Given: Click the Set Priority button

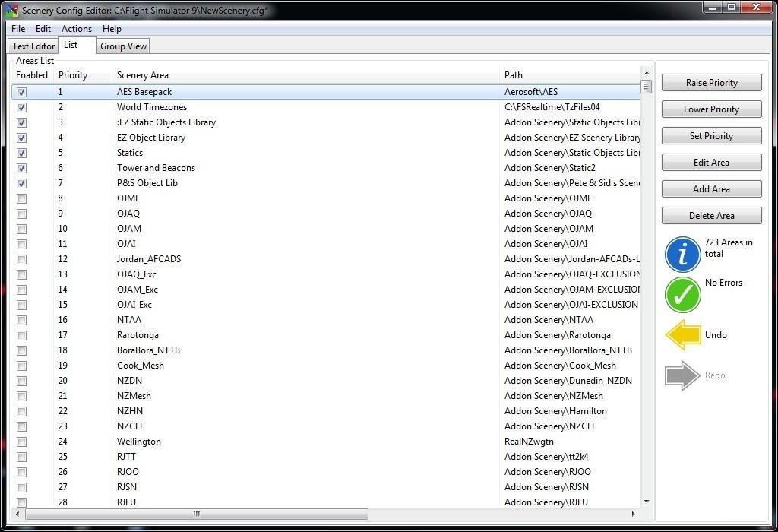Looking at the screenshot, I should (711, 135).
